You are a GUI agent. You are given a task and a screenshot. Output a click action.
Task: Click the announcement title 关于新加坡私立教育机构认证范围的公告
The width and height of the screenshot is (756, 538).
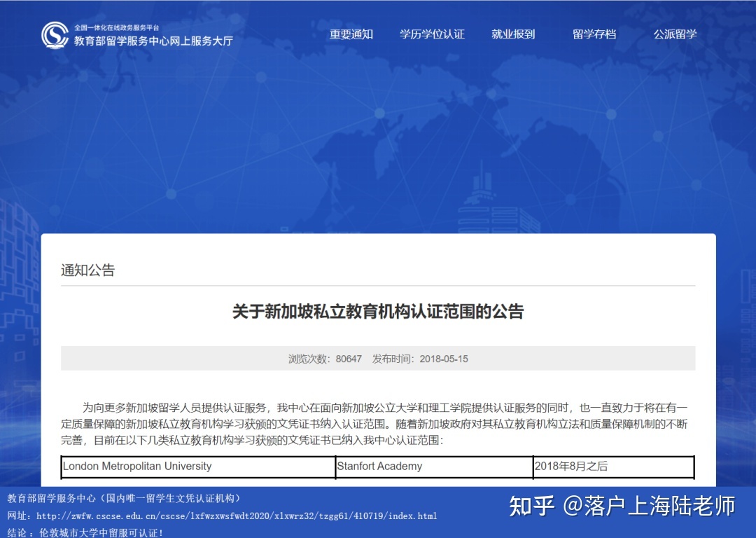pos(378,311)
